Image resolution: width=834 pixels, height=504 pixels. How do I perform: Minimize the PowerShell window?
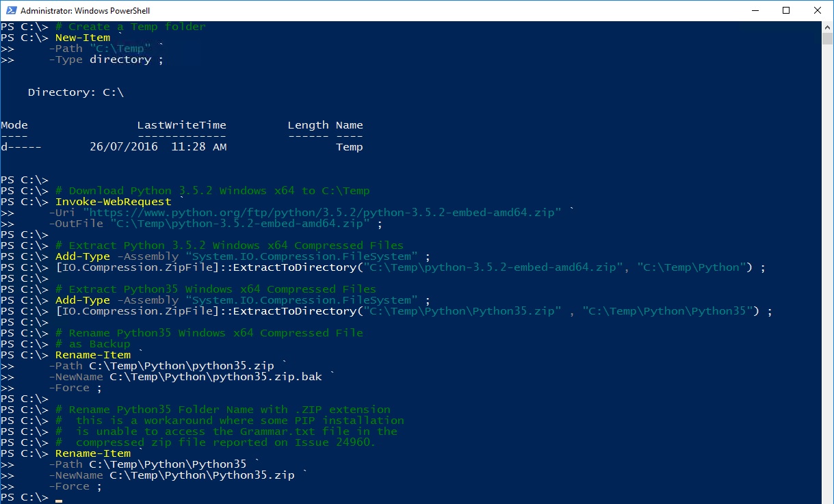[x=755, y=10]
